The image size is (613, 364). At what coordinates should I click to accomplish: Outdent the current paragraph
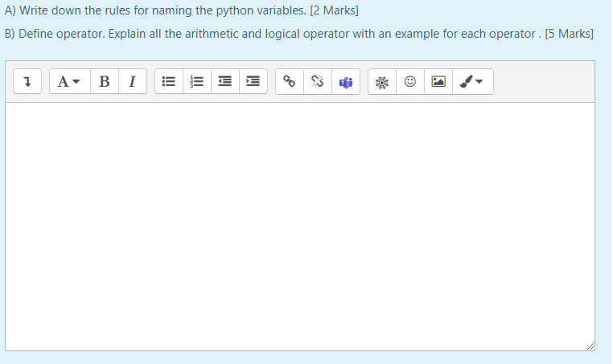(x=225, y=82)
